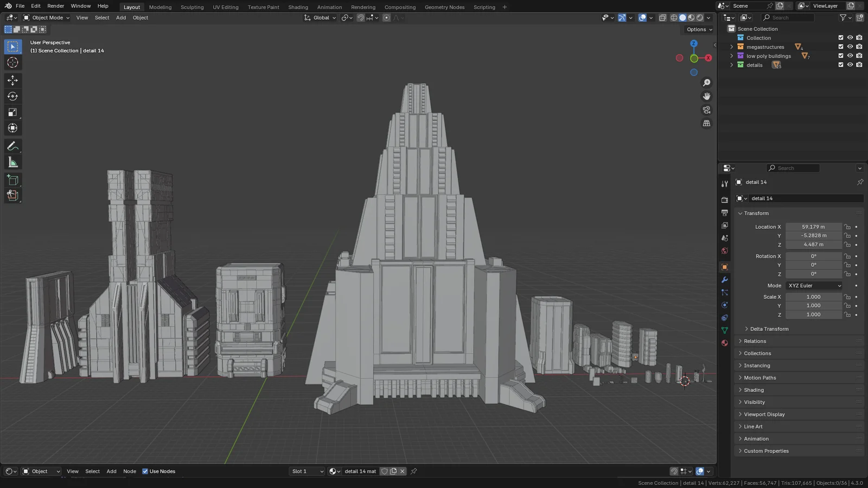The width and height of the screenshot is (868, 488).
Task: Open the Modifier Properties wrench tab
Action: (x=725, y=280)
